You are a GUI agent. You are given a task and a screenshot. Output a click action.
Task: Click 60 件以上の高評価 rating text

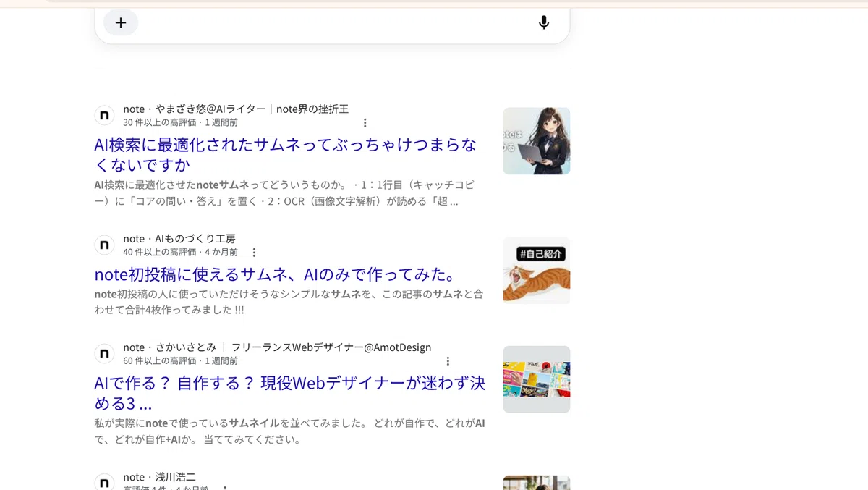[x=161, y=361]
